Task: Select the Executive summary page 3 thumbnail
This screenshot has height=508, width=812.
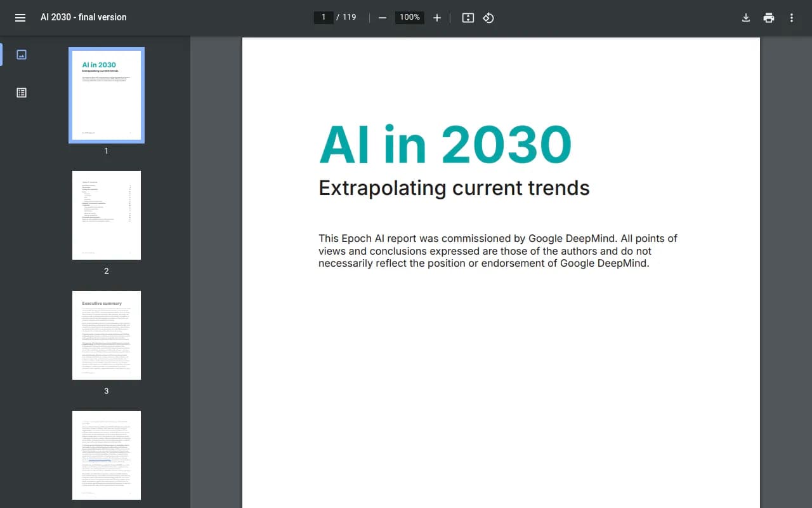Action: coord(106,335)
